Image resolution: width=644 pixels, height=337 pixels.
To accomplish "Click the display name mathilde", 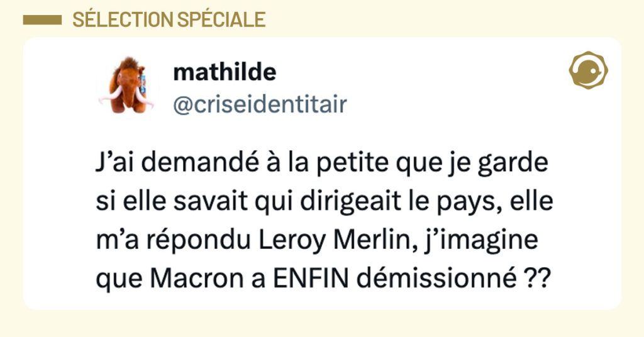I will click(x=224, y=73).
